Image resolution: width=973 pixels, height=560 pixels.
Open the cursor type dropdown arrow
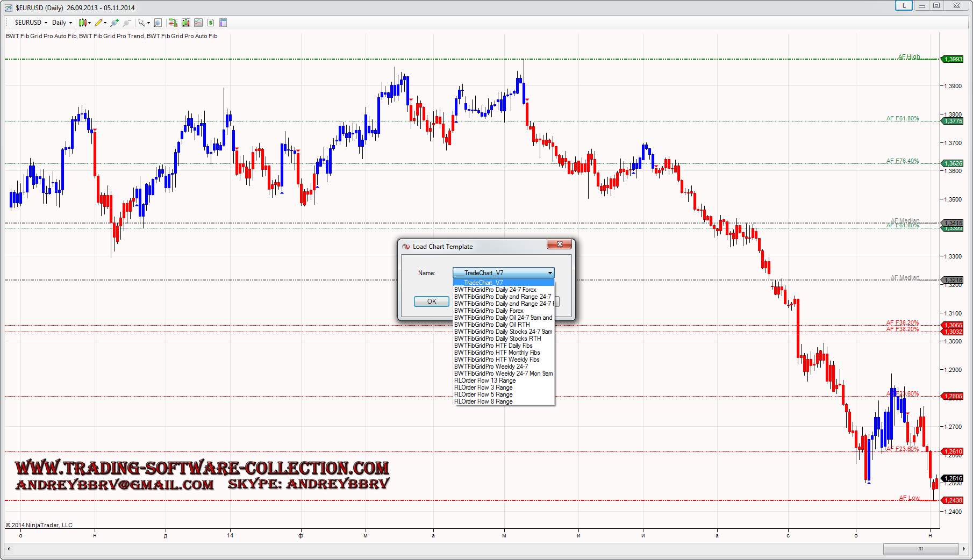148,23
